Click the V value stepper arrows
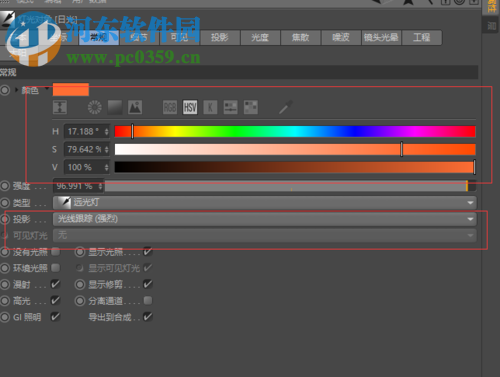 (x=106, y=167)
